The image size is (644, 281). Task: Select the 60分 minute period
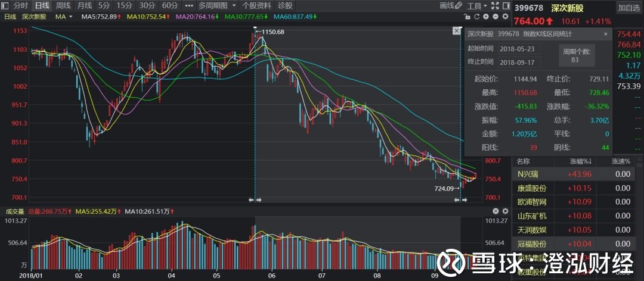click(169, 6)
